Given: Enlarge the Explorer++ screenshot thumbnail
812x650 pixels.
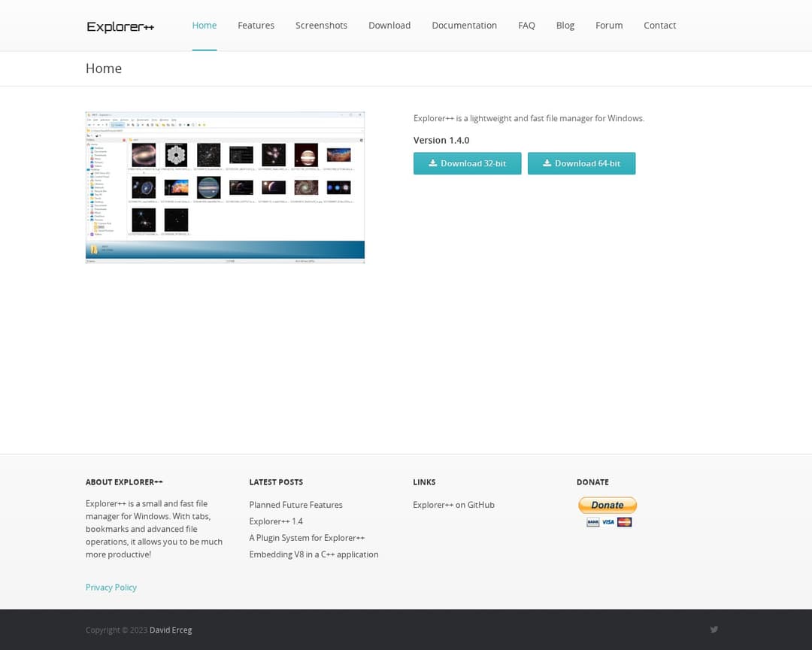Looking at the screenshot, I should coord(226,187).
